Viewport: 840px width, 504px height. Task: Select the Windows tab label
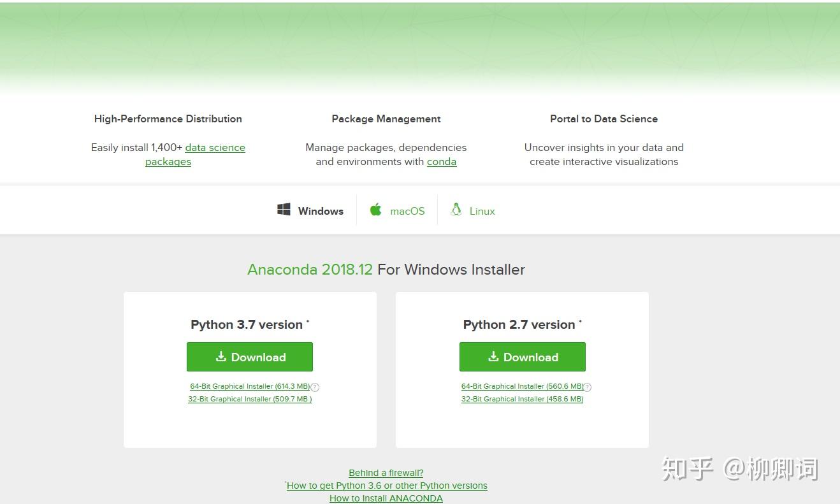321,211
